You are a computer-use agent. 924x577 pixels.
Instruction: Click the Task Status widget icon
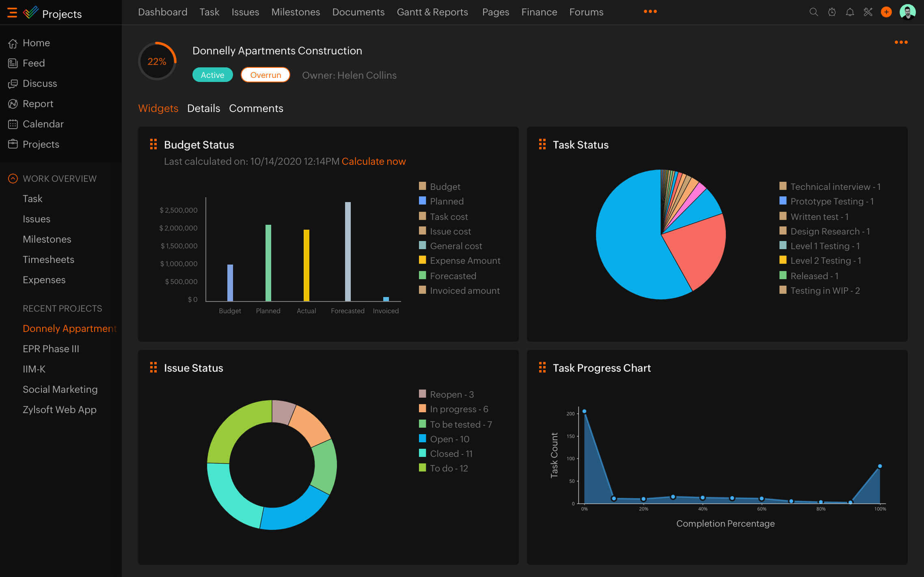[542, 144]
